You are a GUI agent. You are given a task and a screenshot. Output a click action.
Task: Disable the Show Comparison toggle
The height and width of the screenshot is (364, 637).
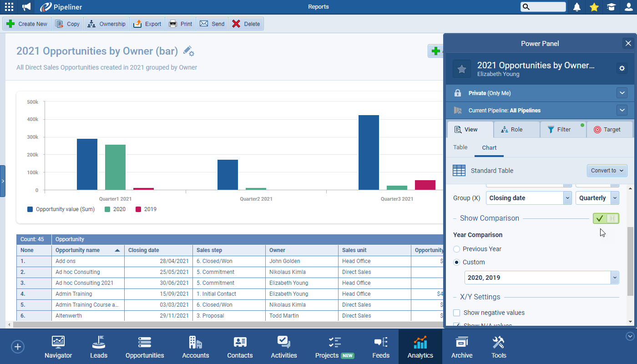pos(606,218)
